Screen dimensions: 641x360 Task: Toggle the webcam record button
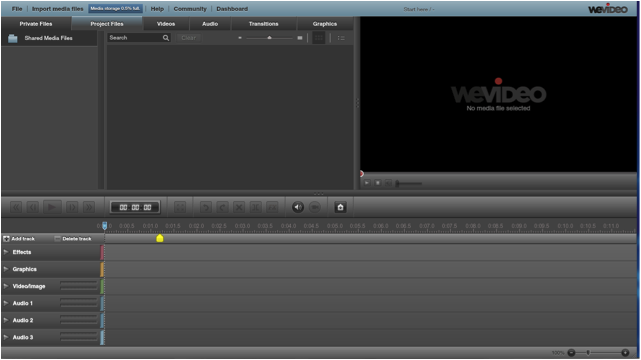315,207
